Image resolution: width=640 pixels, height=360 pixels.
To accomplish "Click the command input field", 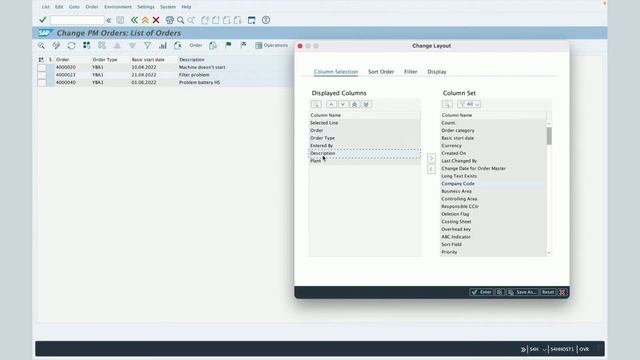I will pyautogui.click(x=77, y=20).
